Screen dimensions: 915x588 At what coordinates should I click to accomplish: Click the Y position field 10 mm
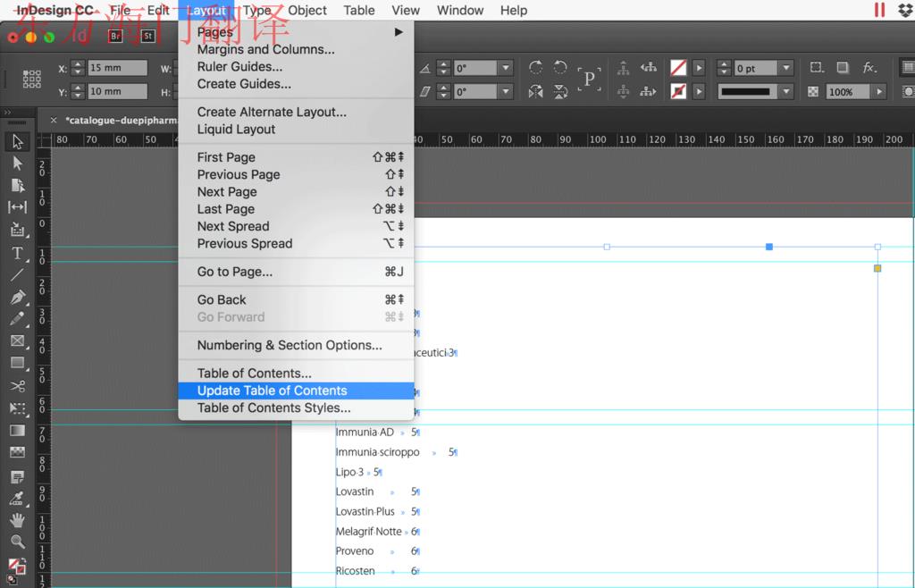click(117, 91)
